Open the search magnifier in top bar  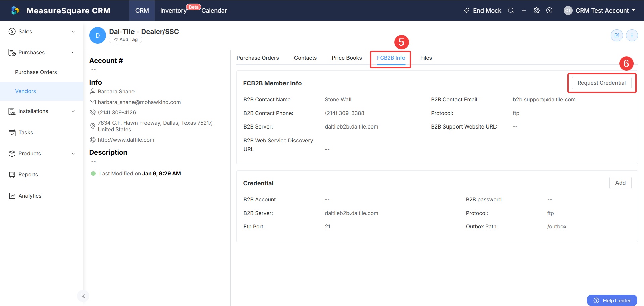coord(511,10)
